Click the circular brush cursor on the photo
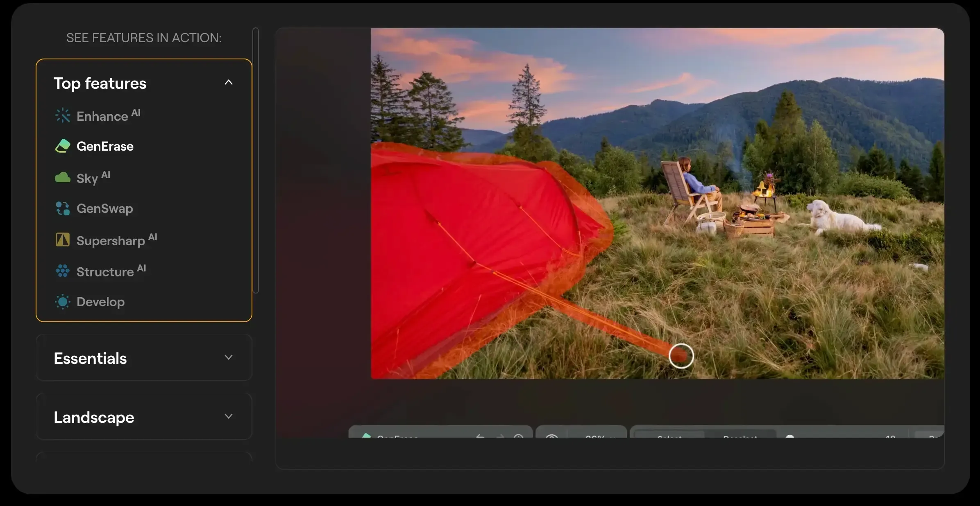The height and width of the screenshot is (506, 980). pyautogui.click(x=681, y=356)
